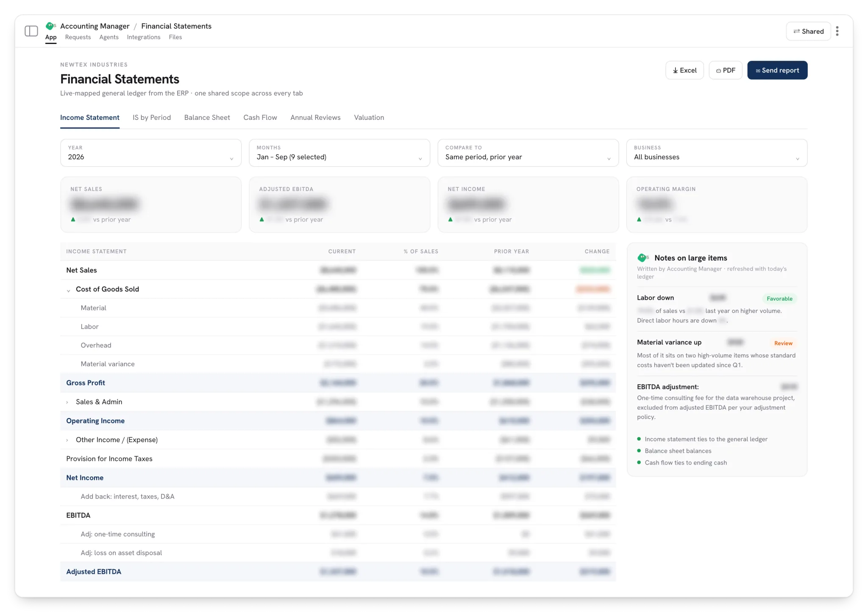Download the Excel export

(x=684, y=70)
